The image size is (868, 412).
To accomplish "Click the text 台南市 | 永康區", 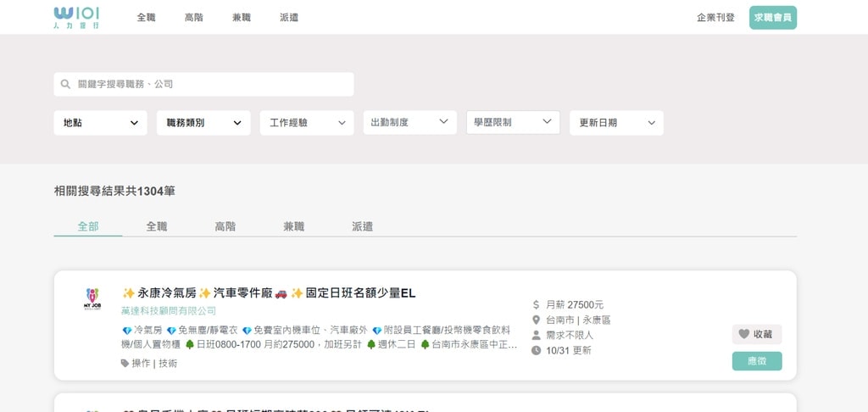I will point(578,320).
